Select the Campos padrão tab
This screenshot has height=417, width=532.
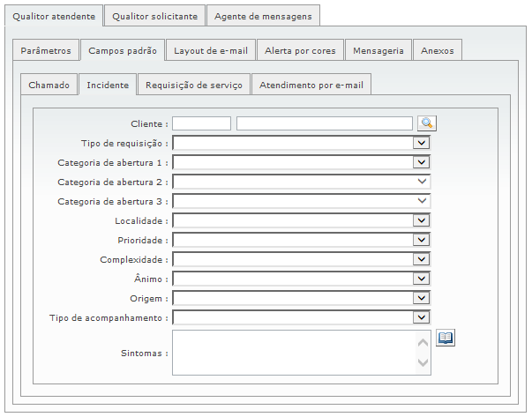123,50
